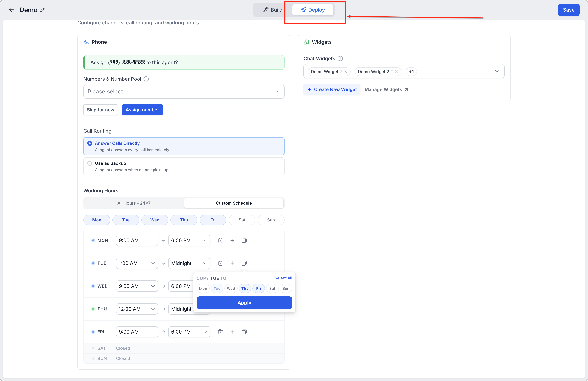Edit the Demo agent name pencil

coord(43,10)
